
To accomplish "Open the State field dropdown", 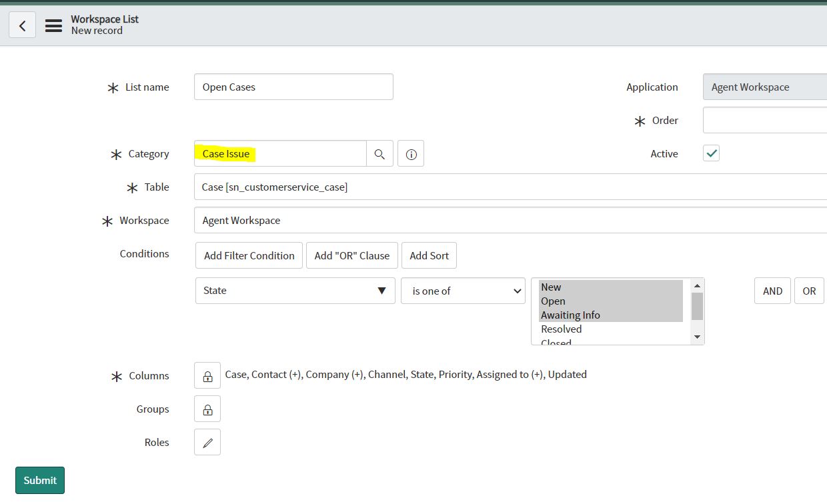I will (295, 291).
